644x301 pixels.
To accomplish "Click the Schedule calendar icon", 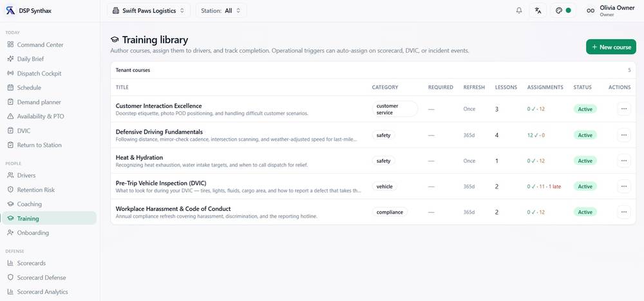I will coord(10,87).
